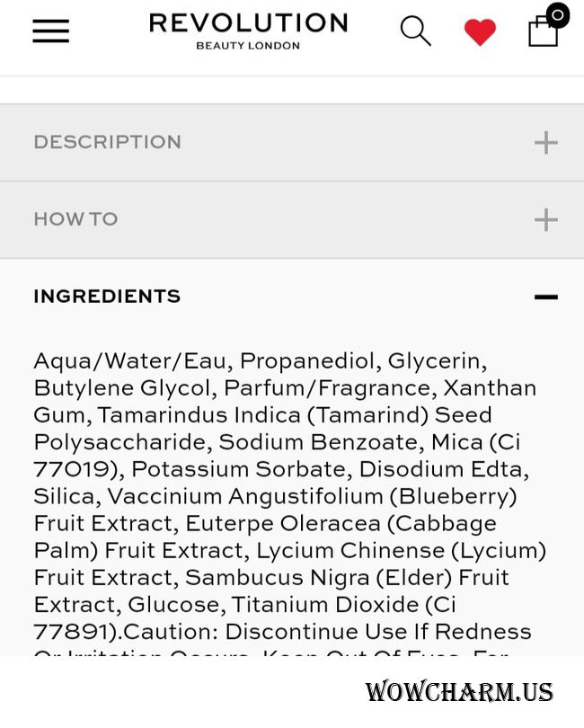The height and width of the screenshot is (728, 584).
Task: Tap the INGREDIENTS section heading
Action: [x=107, y=297]
